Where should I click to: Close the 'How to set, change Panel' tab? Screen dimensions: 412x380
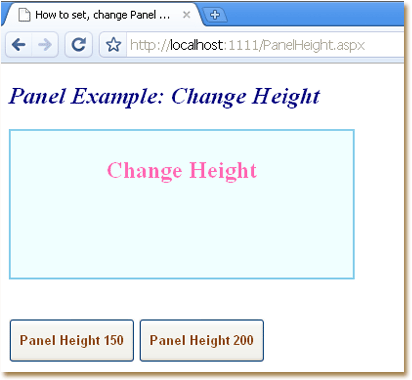(187, 15)
